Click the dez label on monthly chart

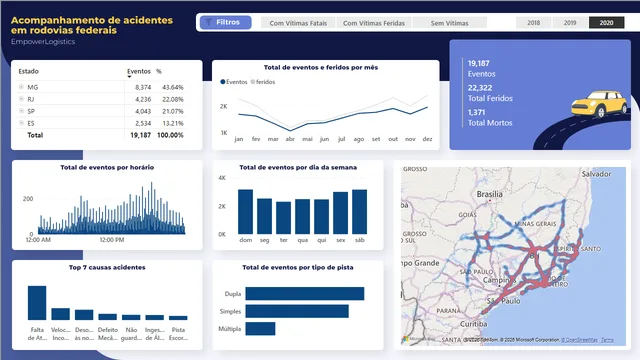pos(427,139)
